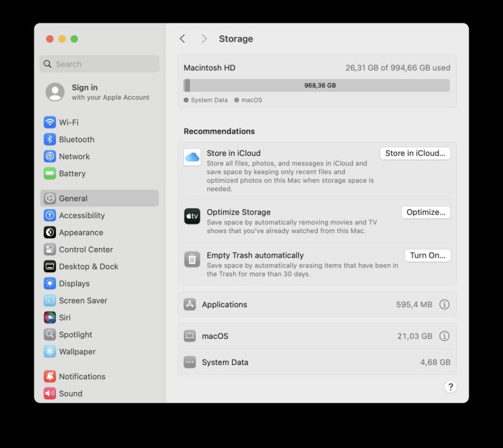Click the Storage page title
Viewport: 503px width, 448px height.
tap(236, 39)
